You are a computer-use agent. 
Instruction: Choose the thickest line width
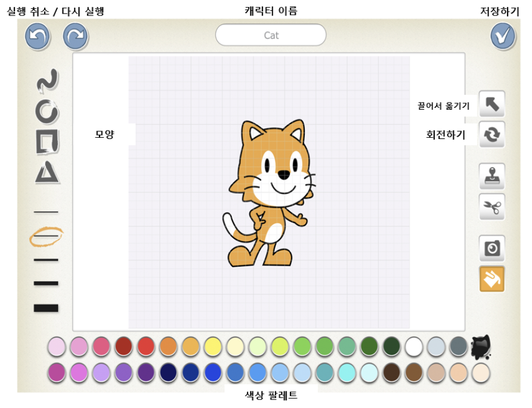click(x=46, y=308)
